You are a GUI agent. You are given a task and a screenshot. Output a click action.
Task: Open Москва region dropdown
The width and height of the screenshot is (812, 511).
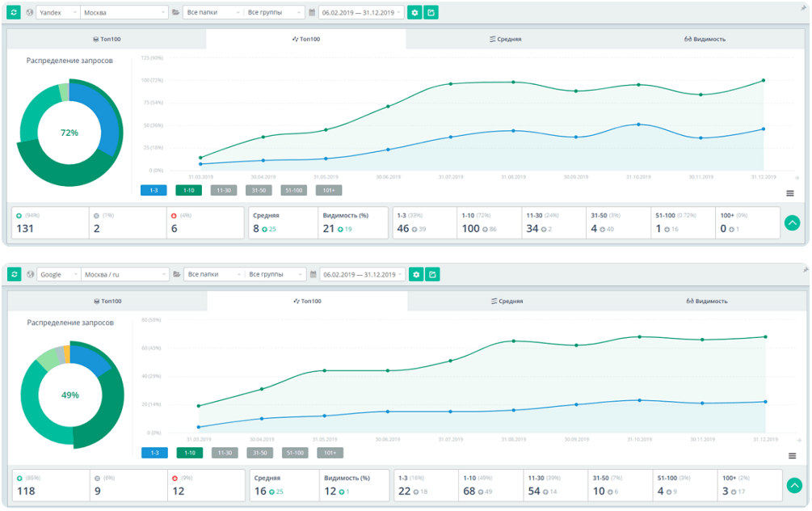[x=124, y=12]
